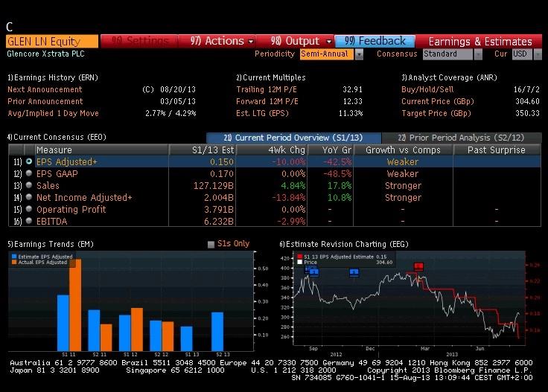Open 2) Current Multiples section link

coord(271,77)
